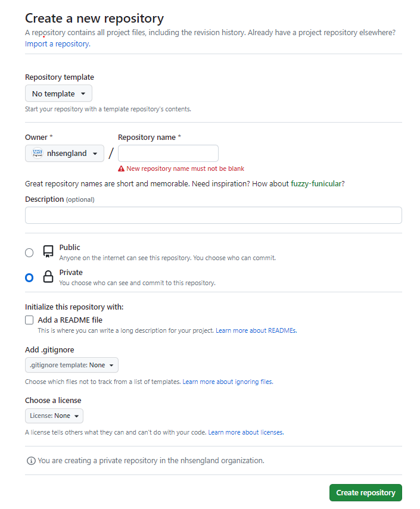Click the public repository book icon
Screen dimensions: 420x509
pos(48,252)
